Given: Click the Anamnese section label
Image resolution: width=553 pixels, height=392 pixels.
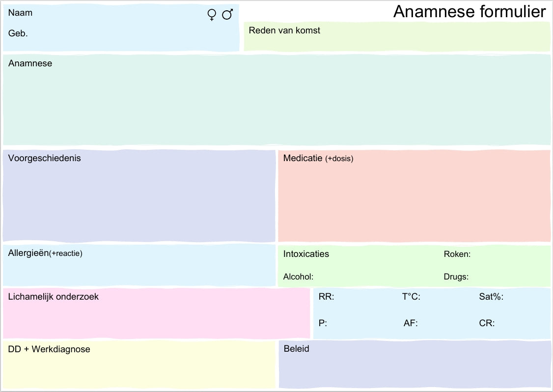Looking at the screenshot, I should (30, 63).
